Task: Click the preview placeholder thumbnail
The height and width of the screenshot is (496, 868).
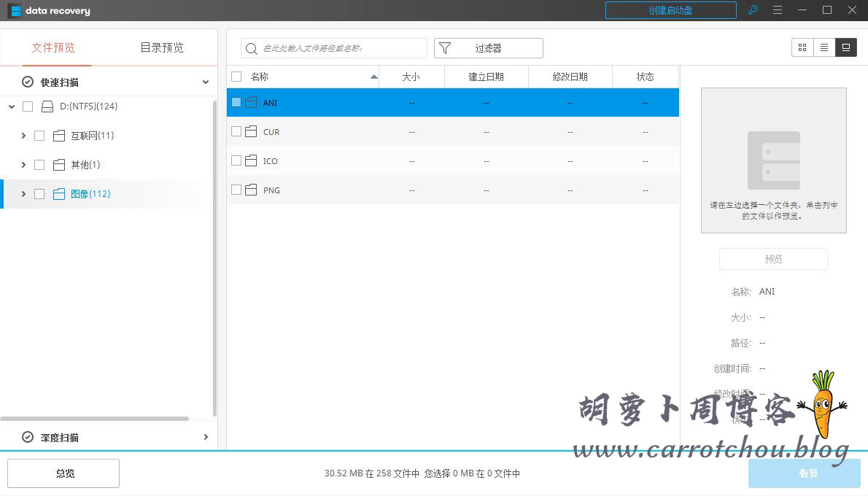Action: 773,160
